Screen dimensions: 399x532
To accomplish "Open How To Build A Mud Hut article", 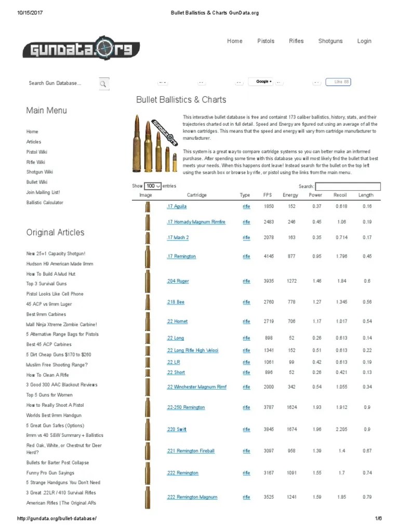I will [x=50, y=274].
